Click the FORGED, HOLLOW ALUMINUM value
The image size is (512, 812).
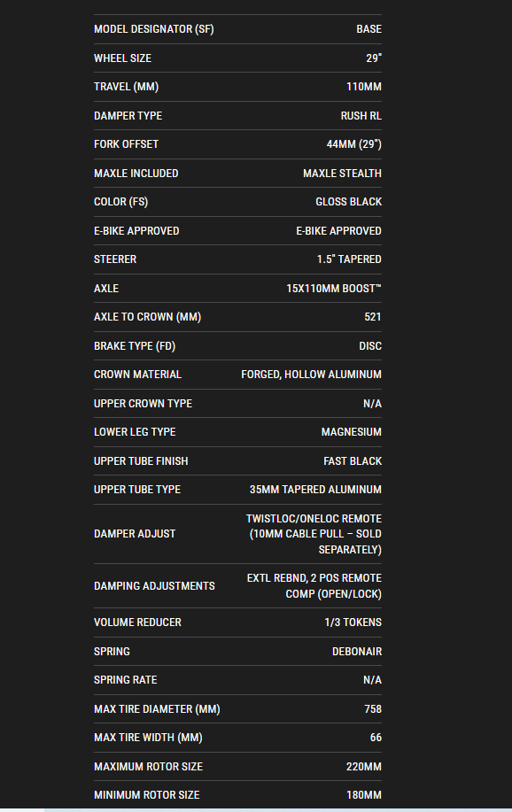coord(312,375)
